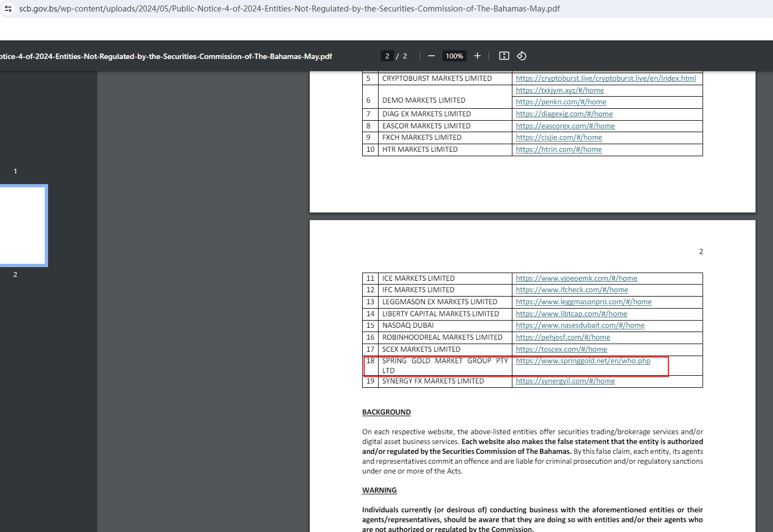773x532 pixels.
Task: Select the DIAG EX MARKETS LIMITED text
Action: coord(427,114)
